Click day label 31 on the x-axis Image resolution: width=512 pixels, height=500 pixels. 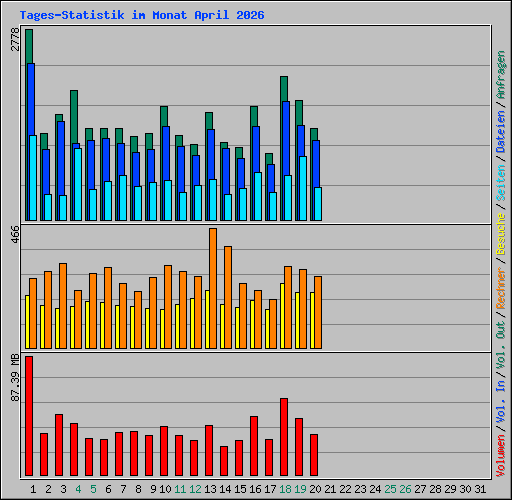tap(480, 489)
